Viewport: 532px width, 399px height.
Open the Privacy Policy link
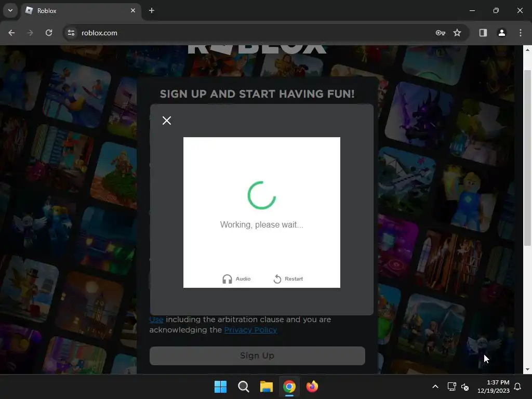click(x=250, y=330)
